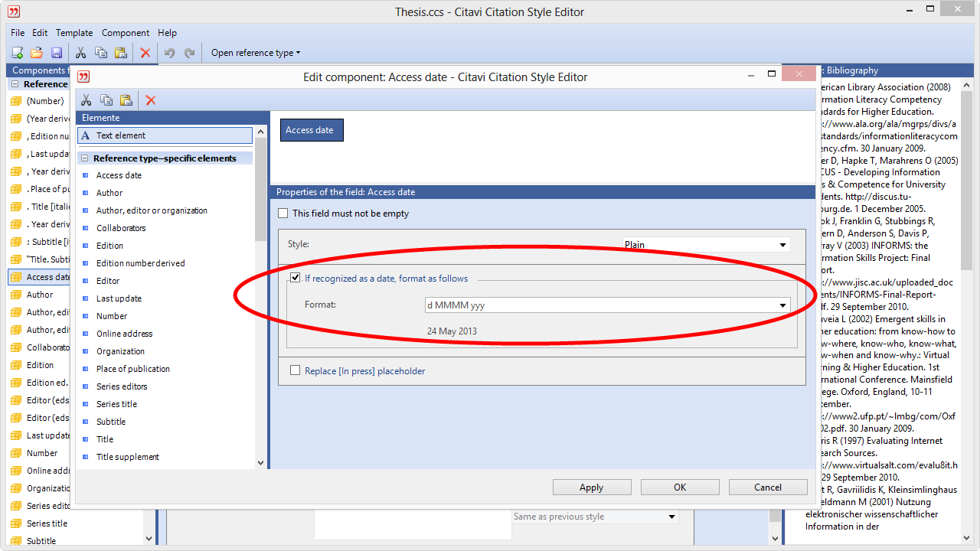Enable 'This field must not be empty'

(283, 214)
